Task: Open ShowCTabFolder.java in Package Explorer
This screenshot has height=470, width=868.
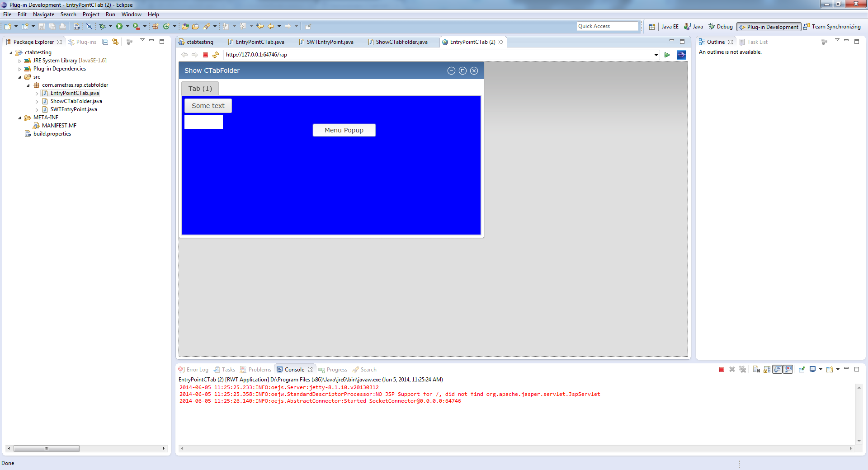Action: [76, 101]
